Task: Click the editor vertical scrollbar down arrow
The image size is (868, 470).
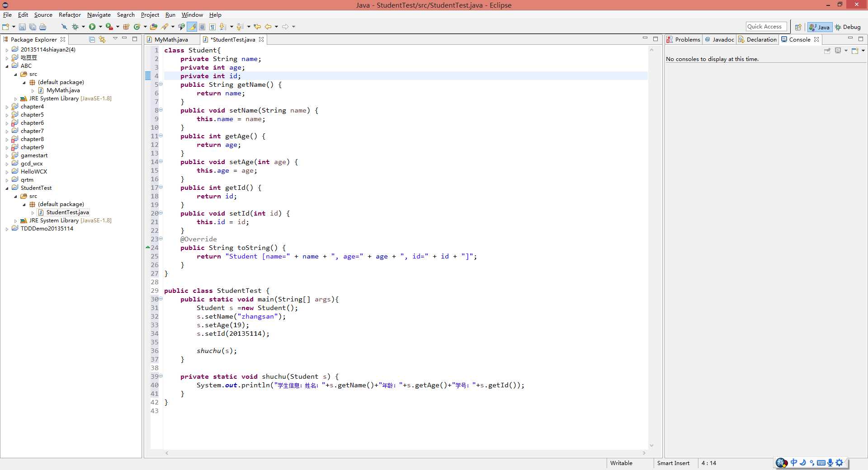Action: pos(651,446)
